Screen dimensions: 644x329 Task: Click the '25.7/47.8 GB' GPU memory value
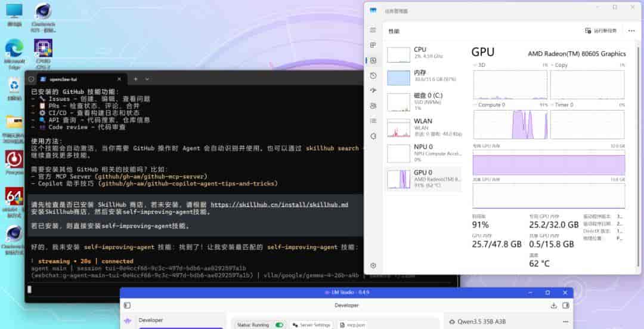(x=497, y=244)
